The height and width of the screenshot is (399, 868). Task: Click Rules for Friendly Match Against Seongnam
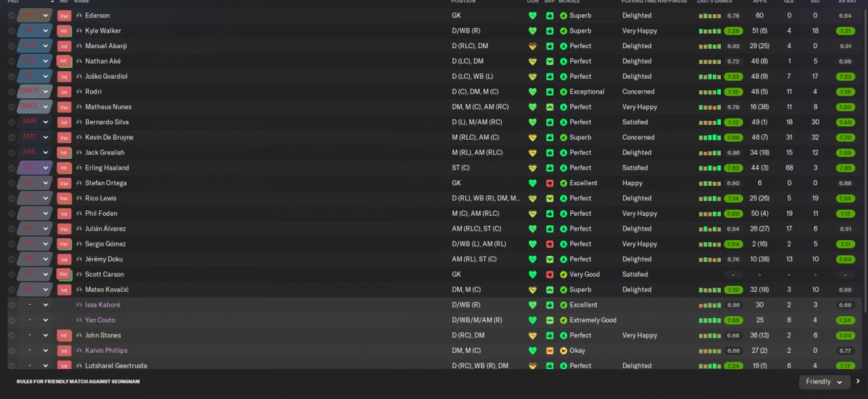tap(78, 381)
